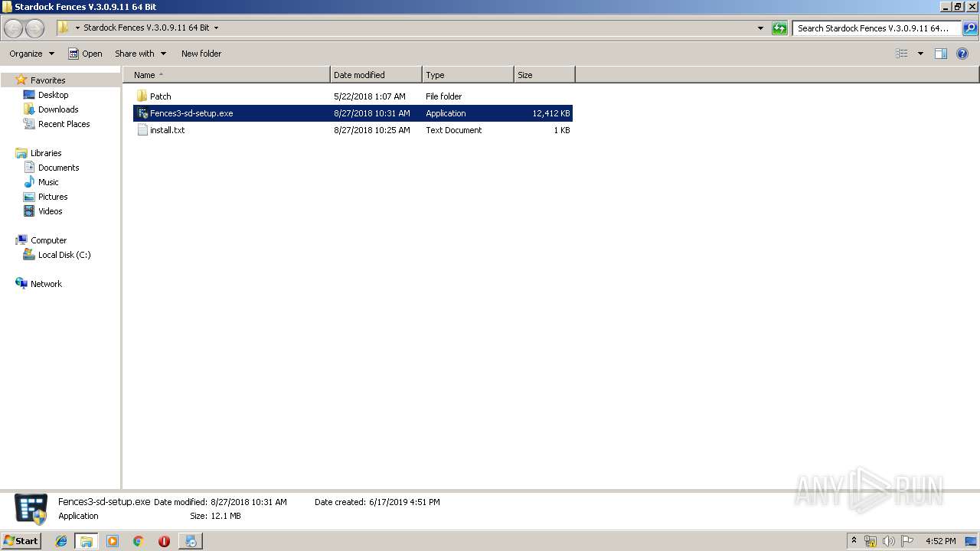Screen dimensions: 980x551
Task: Click the 5/22/2018 1:07 AM date
Action: tap(370, 96)
